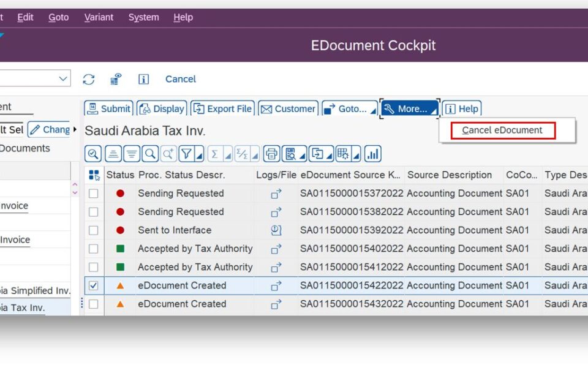The image size is (588, 370).
Task: Open the Goto... dropdown button
Action: (350, 108)
